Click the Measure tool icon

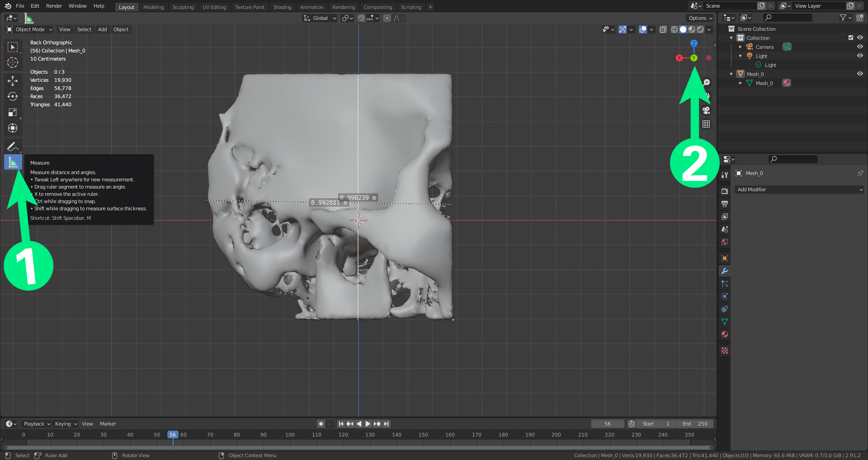tap(13, 162)
